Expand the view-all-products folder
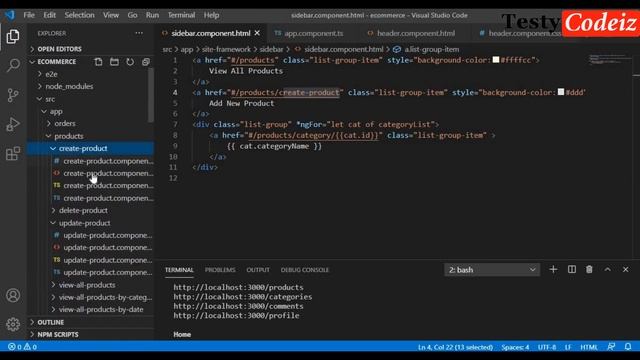 click(87, 284)
